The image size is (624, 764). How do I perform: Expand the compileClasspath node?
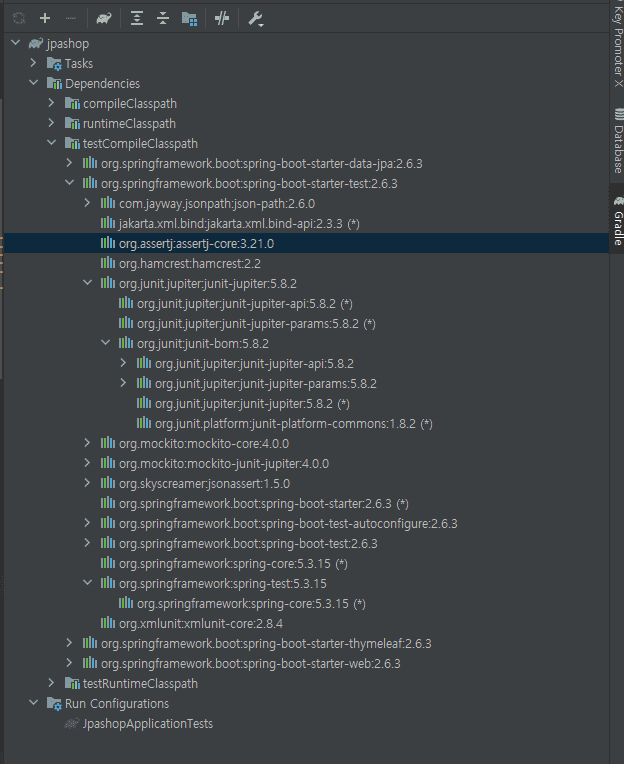51,103
